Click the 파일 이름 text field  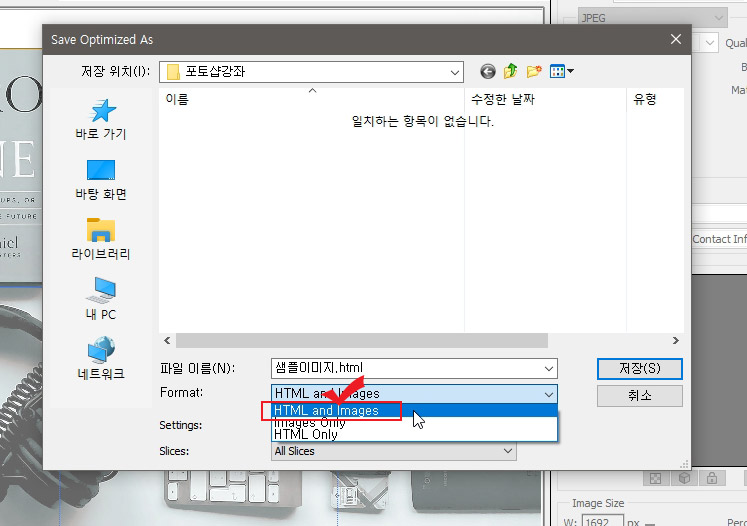click(x=407, y=368)
